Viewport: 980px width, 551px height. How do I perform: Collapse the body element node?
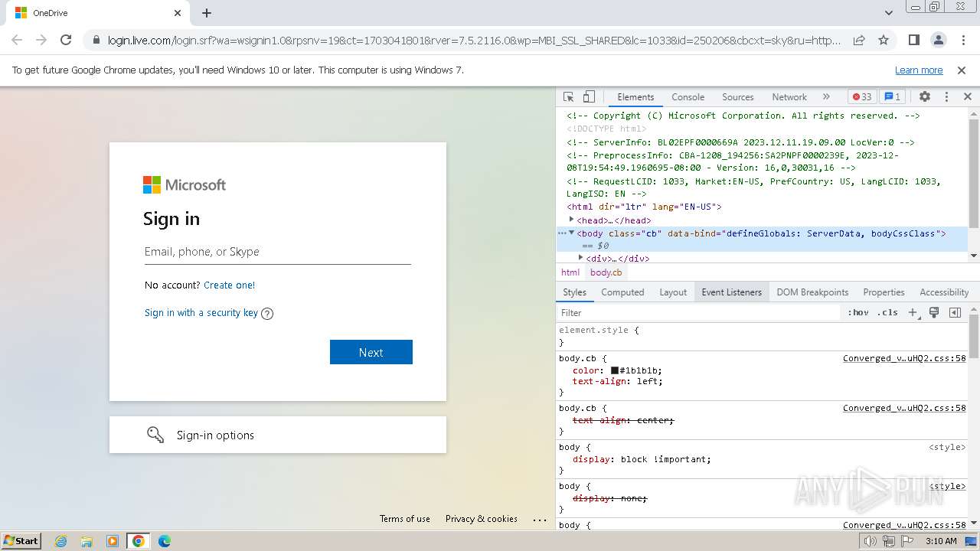click(571, 233)
